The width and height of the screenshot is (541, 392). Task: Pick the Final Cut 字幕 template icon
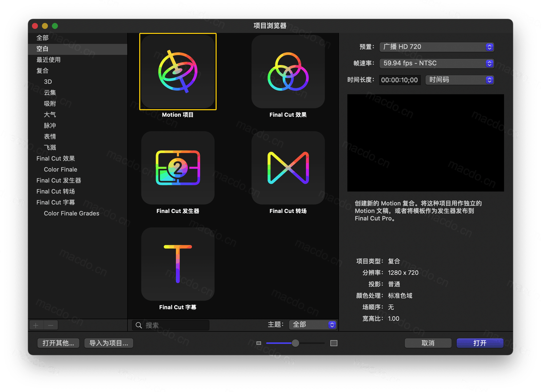[178, 264]
